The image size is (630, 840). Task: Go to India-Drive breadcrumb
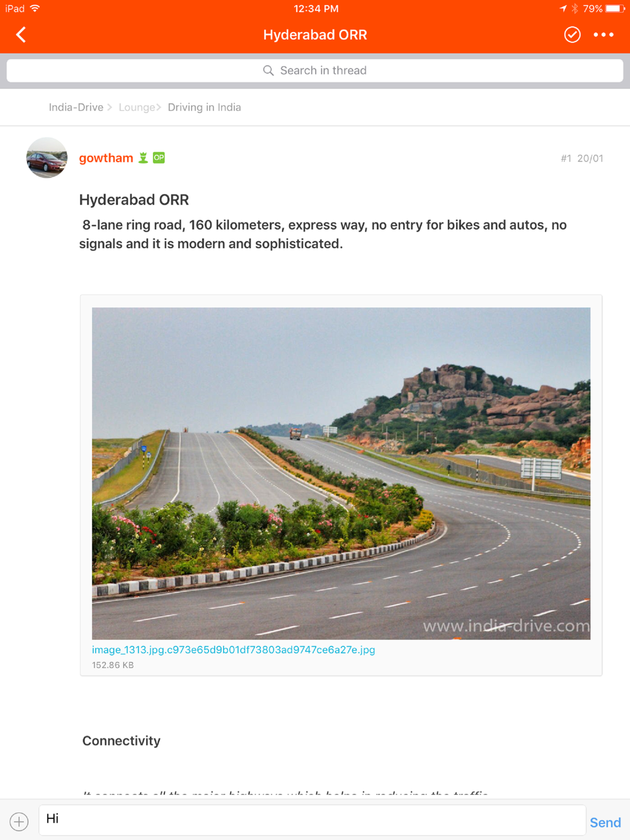tap(76, 107)
